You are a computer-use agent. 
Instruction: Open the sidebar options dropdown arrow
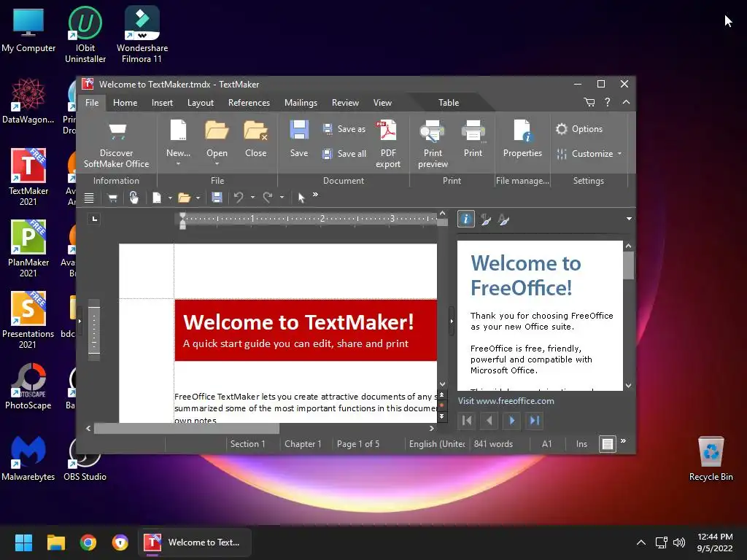(629, 219)
